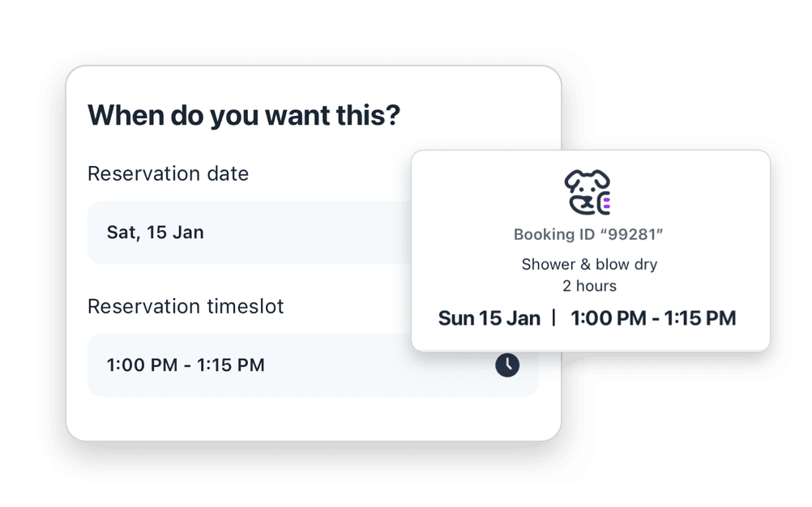Click the clock icon in the timeslot field
Screen dimensions: 812x507
507,365
